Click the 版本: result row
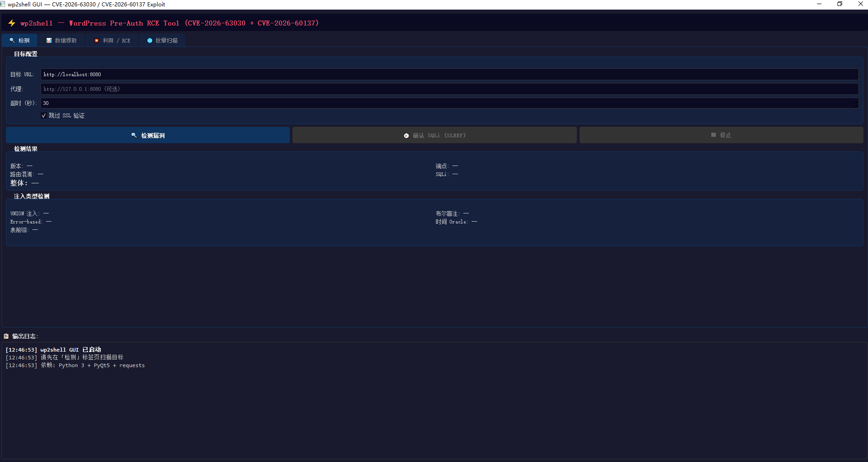 (x=21, y=166)
